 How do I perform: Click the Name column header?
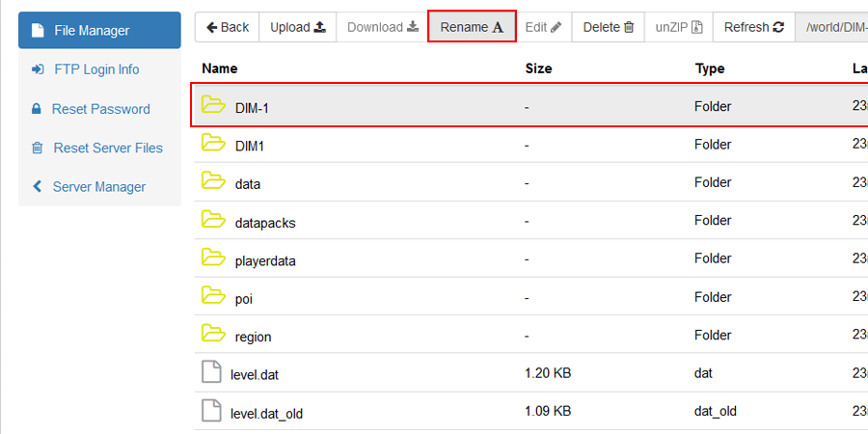(x=220, y=68)
